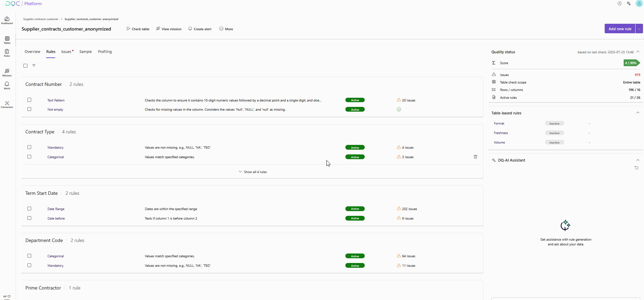644x300 pixels.
Task: Open the Add new rule dropdown arrow
Action: pyautogui.click(x=639, y=29)
